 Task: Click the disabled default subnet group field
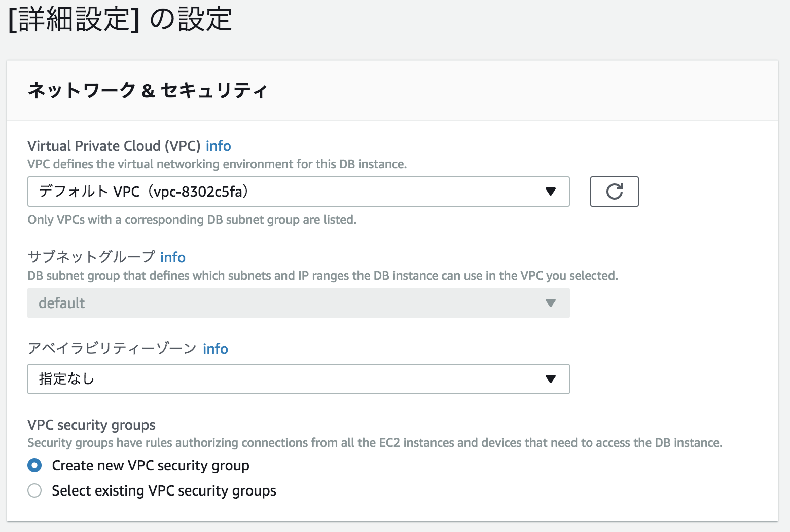coord(284,303)
